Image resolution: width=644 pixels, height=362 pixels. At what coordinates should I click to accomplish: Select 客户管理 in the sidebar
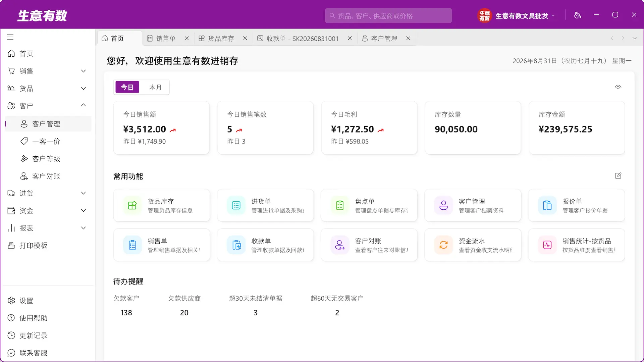tap(48, 124)
